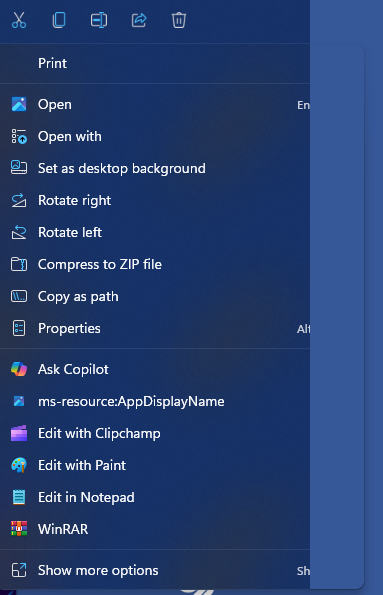Viewport: 383px width, 595px height.
Task: Click the Photos icon beside Open
Action: point(19,104)
